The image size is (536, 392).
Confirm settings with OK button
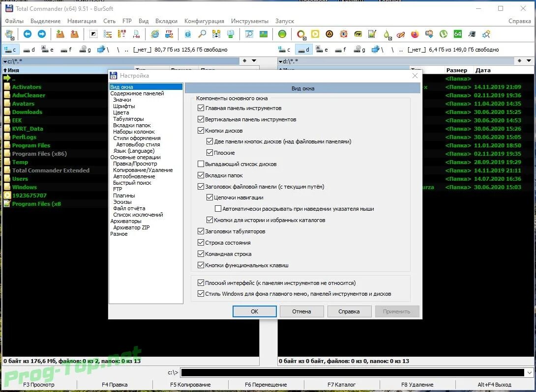click(x=255, y=311)
